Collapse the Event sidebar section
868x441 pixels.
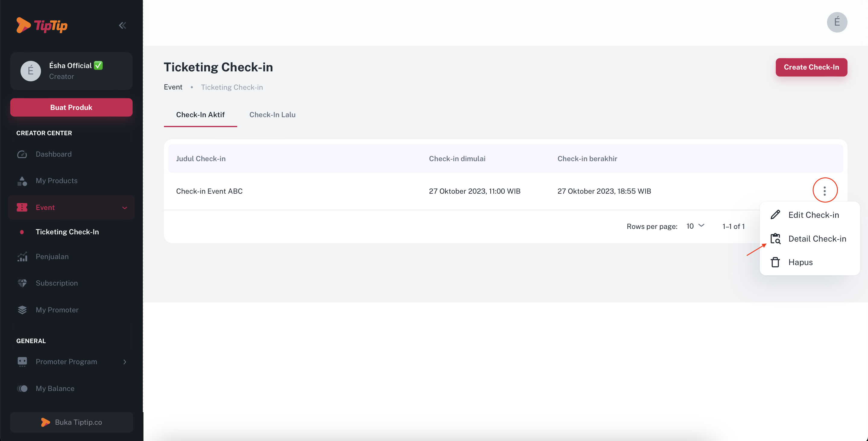[124, 208]
